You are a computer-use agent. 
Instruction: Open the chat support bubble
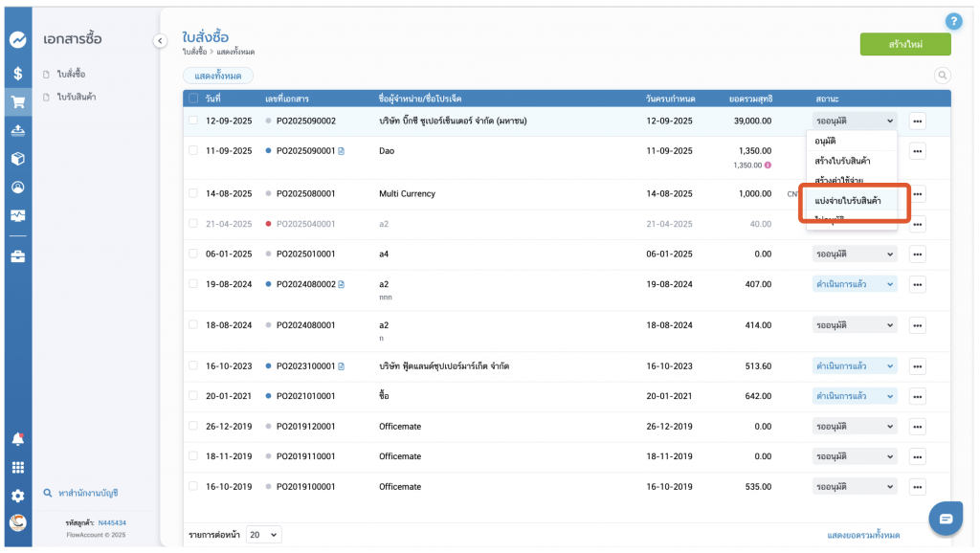pos(946,519)
